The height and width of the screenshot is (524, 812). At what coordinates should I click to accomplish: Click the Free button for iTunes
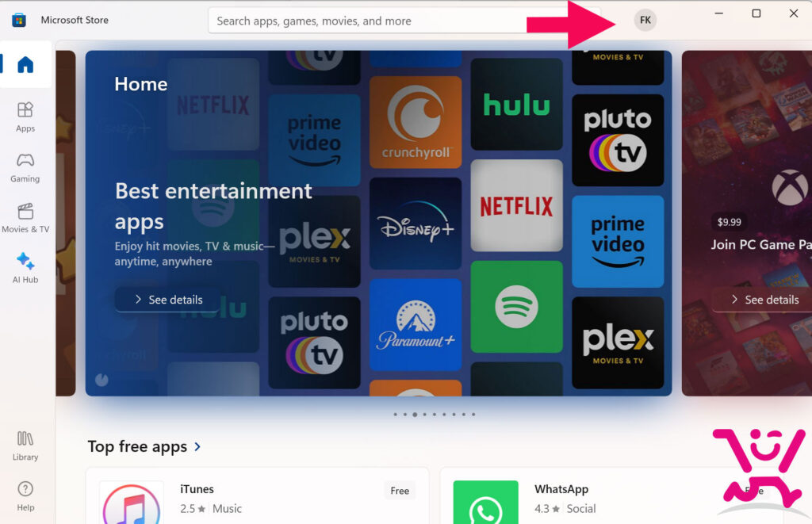pos(400,491)
